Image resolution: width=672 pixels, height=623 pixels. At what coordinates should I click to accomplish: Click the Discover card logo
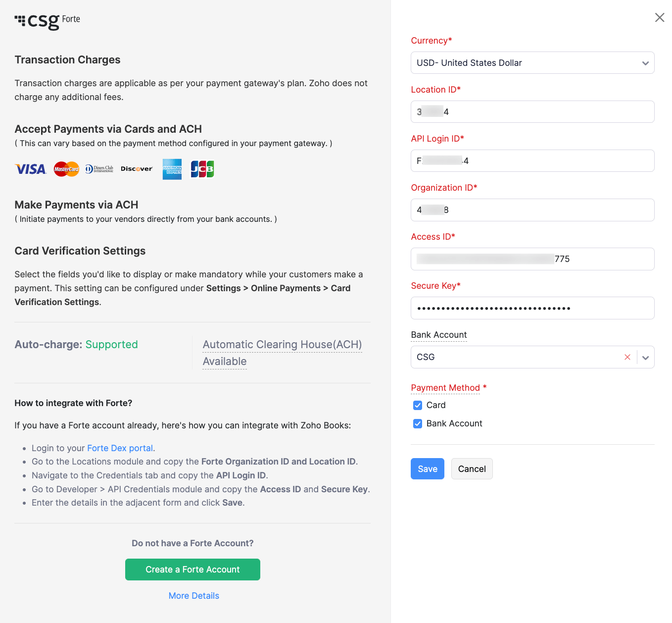pos(137,169)
